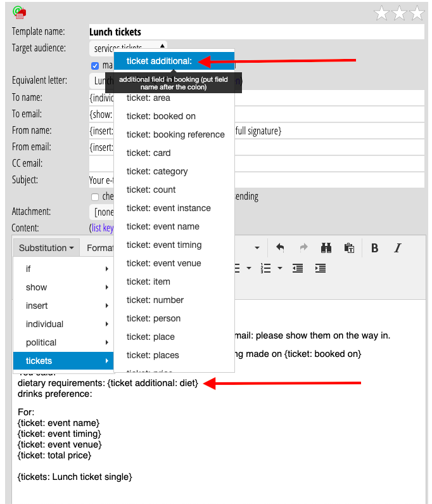432x504 pixels.
Task: Choose 'ticket: places' substitution
Action: [174, 355]
